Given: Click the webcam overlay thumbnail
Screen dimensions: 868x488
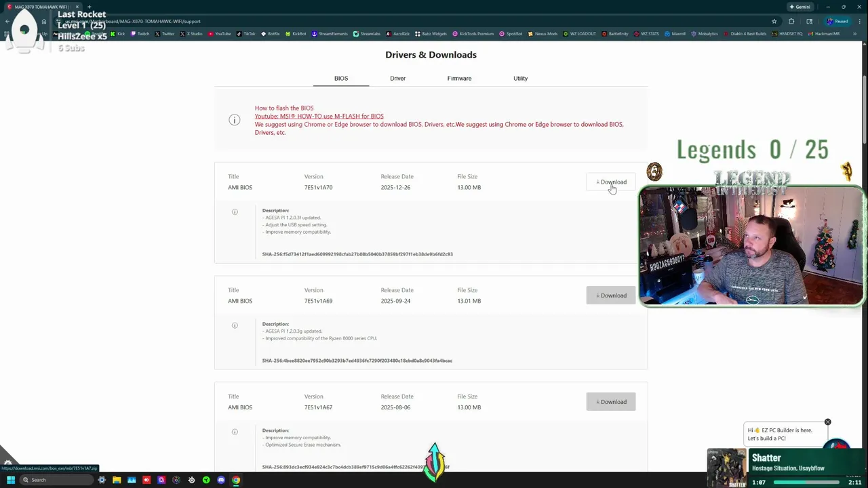Looking at the screenshot, I should (x=751, y=247).
